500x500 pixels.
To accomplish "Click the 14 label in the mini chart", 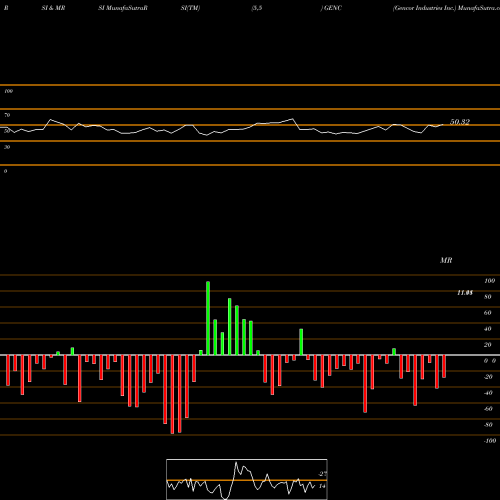I will [322, 486].
